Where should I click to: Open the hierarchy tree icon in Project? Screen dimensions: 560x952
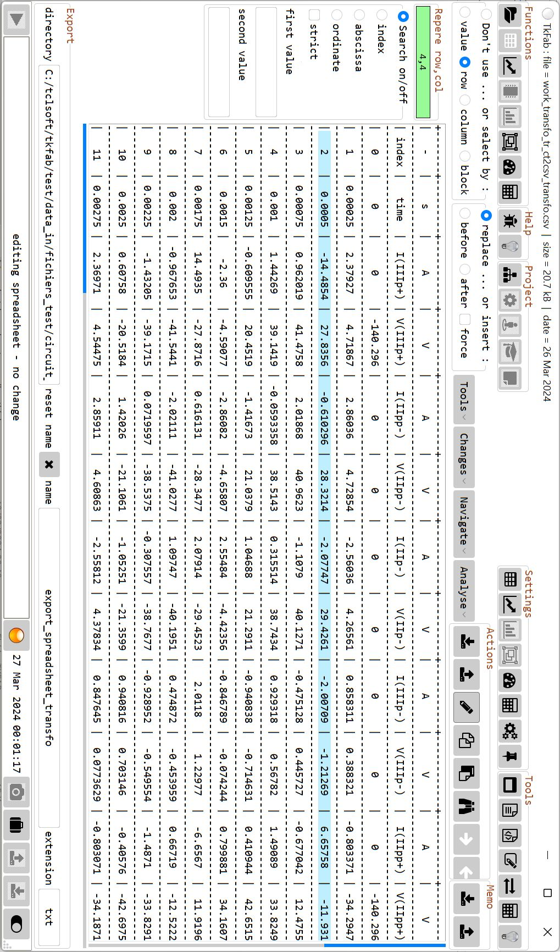tap(510, 274)
